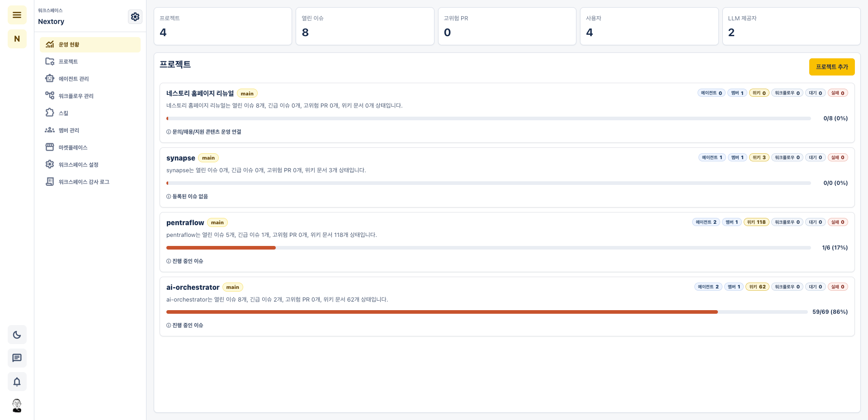Click 워크플로우 0 badge on synapse
The image size is (868, 420).
point(787,157)
